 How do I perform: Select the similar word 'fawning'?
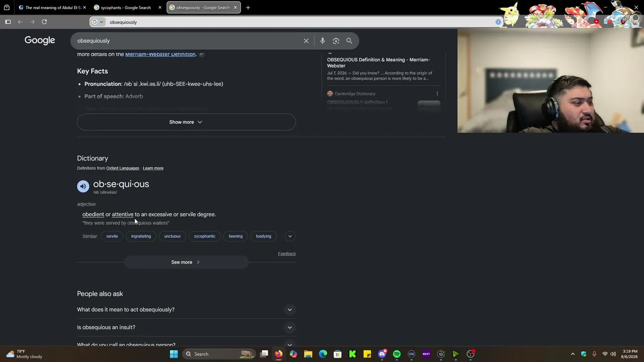point(235,236)
